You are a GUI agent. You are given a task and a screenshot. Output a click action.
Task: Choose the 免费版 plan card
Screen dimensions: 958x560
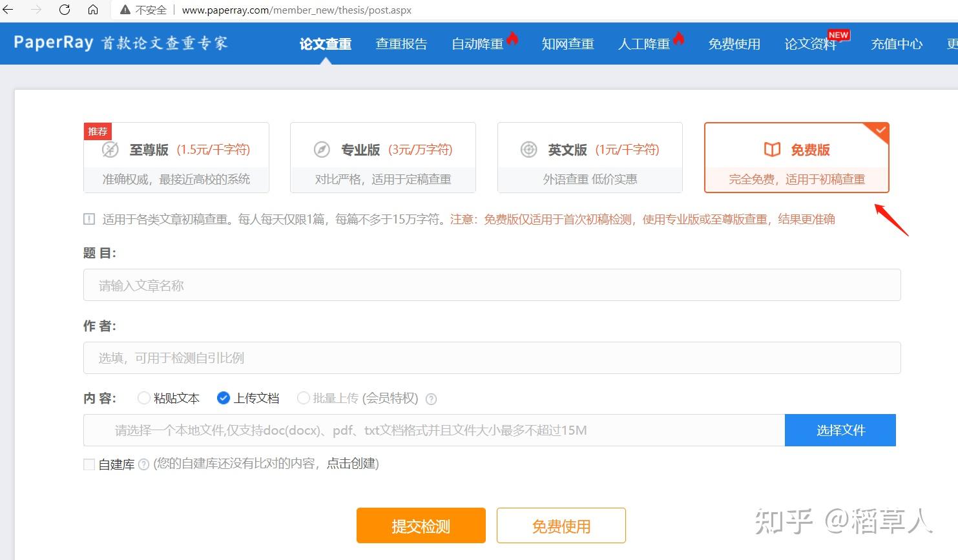pos(797,158)
